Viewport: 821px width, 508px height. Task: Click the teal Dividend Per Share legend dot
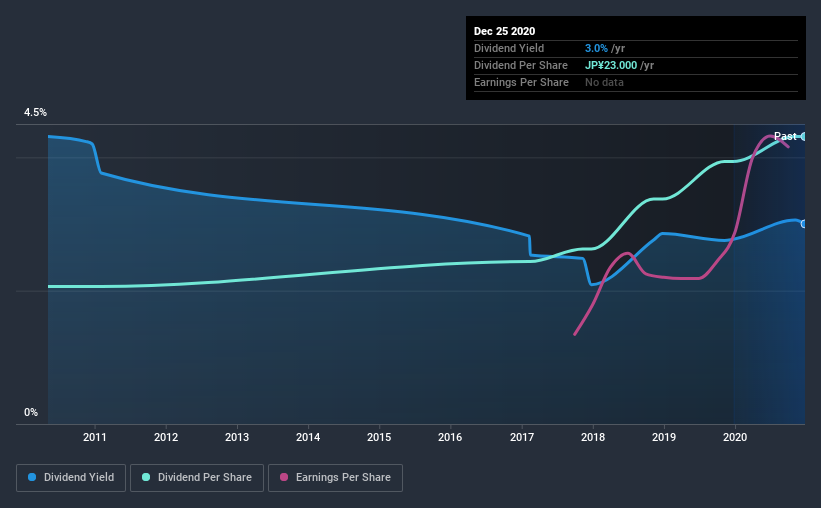tap(146, 477)
